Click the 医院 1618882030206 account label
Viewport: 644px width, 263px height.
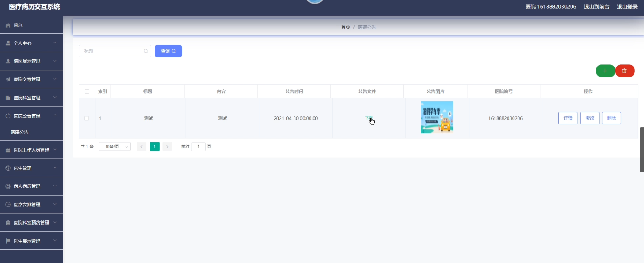click(551, 7)
